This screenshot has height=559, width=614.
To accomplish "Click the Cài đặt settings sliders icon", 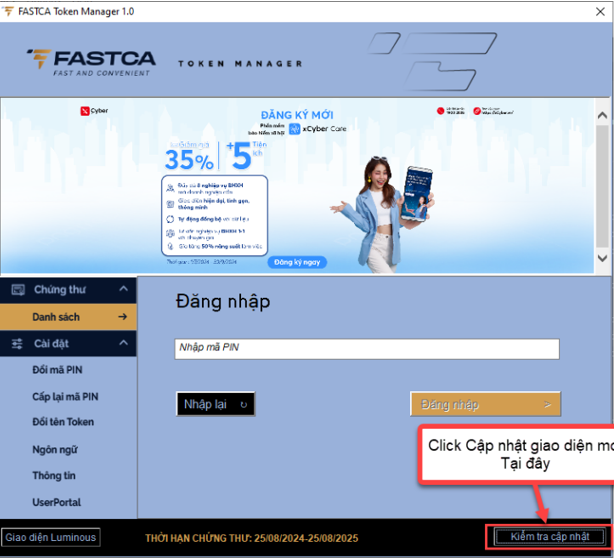I will click(17, 343).
